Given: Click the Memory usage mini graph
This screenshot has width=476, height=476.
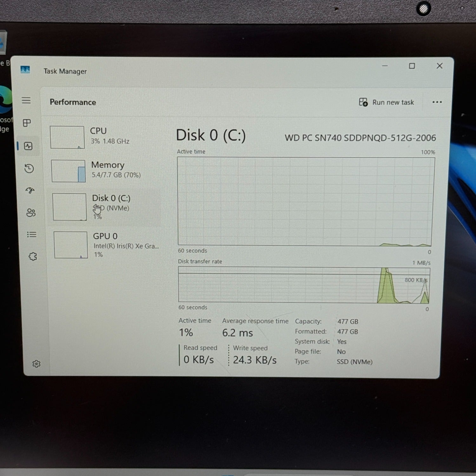Looking at the screenshot, I should (68, 171).
